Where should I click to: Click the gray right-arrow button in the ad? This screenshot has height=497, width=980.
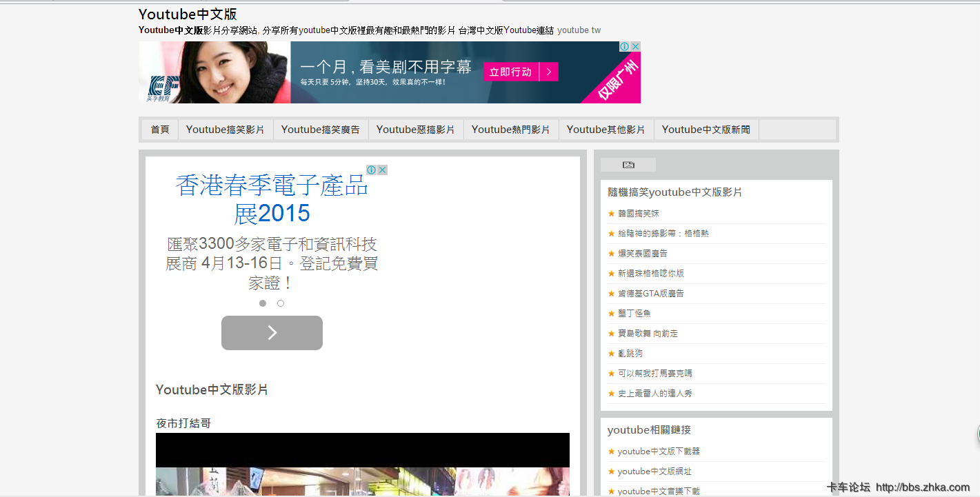[x=272, y=333]
